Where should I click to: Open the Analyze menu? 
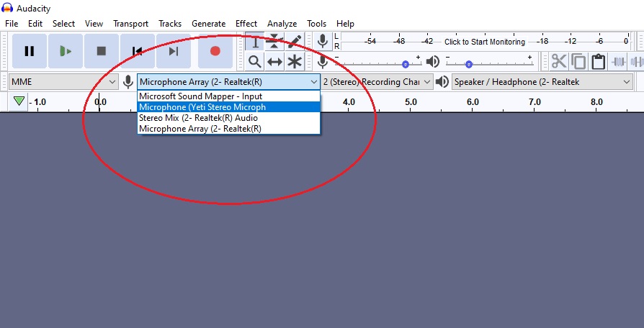tap(282, 24)
